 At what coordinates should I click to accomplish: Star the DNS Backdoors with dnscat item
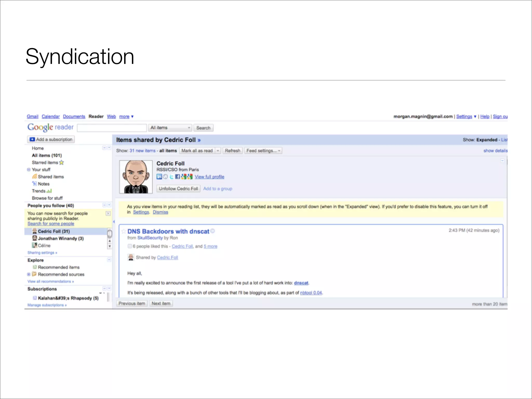point(124,231)
